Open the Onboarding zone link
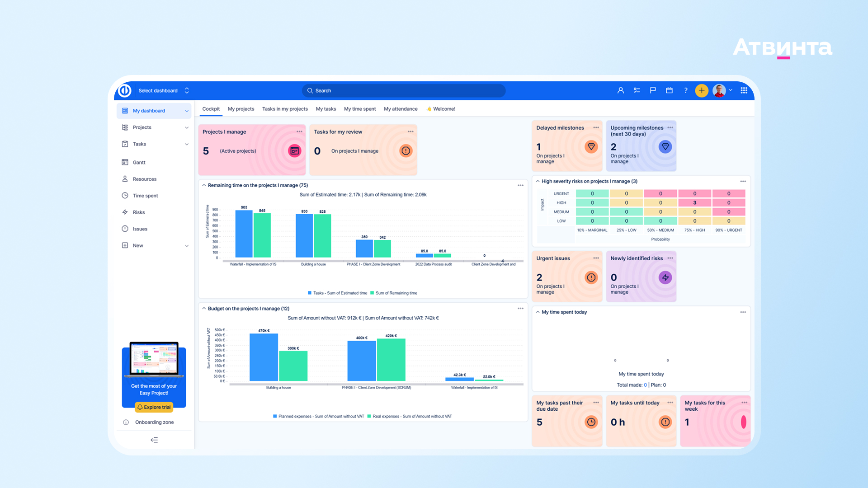 click(154, 422)
